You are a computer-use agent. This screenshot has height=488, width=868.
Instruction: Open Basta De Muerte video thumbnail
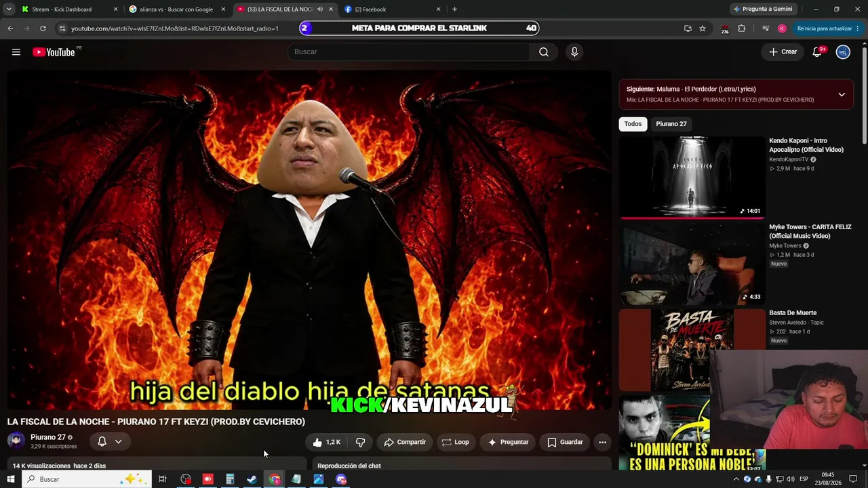(692, 350)
